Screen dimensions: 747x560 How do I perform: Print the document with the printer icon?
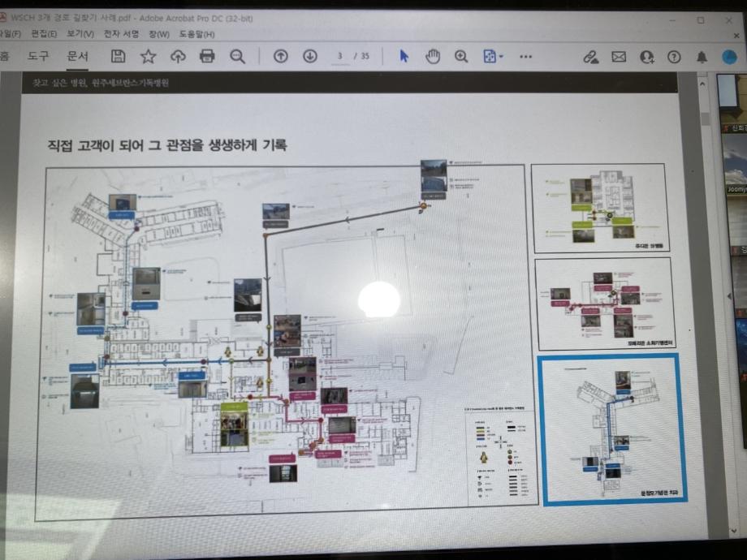click(x=207, y=56)
